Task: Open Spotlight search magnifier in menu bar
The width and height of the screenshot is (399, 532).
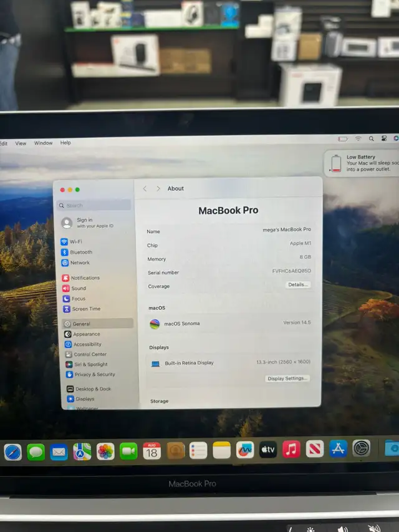Action: click(x=372, y=138)
